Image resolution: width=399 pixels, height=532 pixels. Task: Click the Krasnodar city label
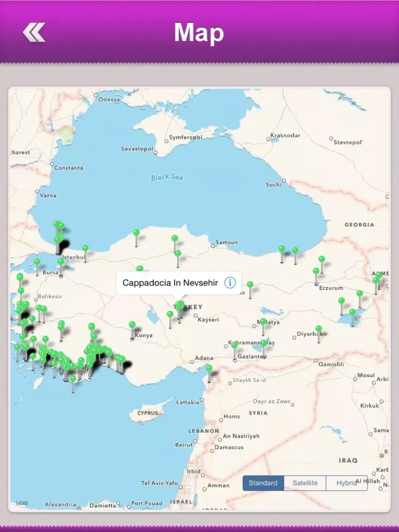285,135
